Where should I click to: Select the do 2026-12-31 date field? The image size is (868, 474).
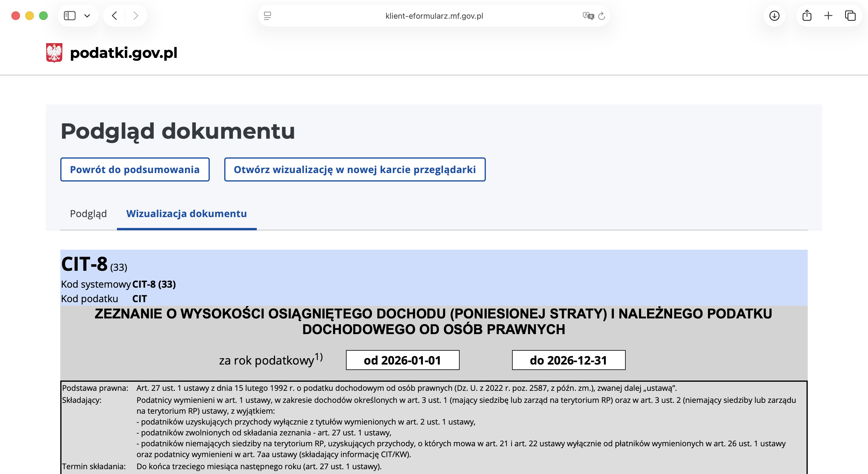568,360
